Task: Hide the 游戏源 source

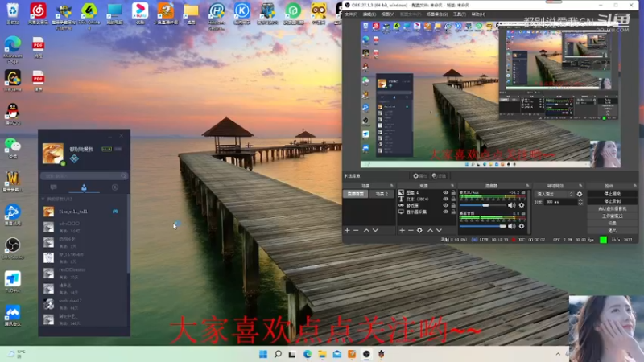Action: point(446,205)
